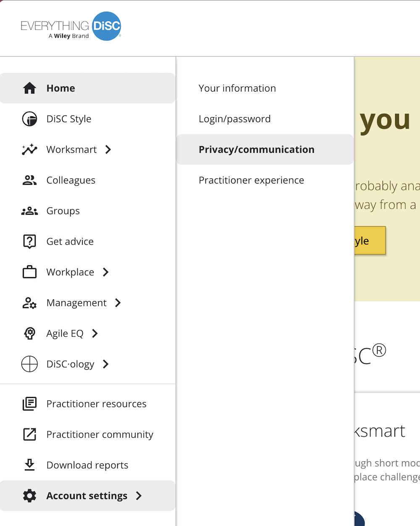Click the Management label
The height and width of the screenshot is (526, 420).
click(76, 303)
